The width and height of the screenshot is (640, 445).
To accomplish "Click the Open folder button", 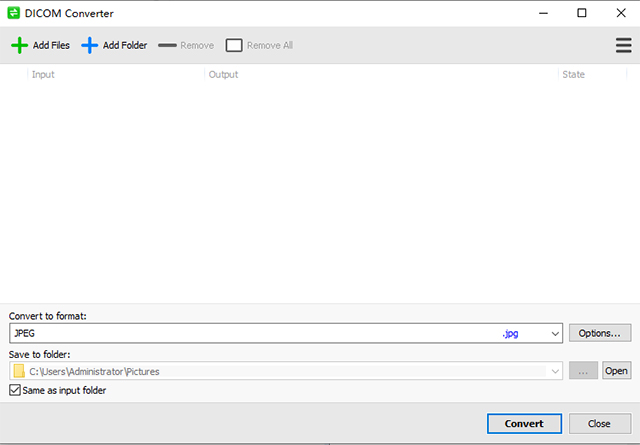I will coord(616,371).
